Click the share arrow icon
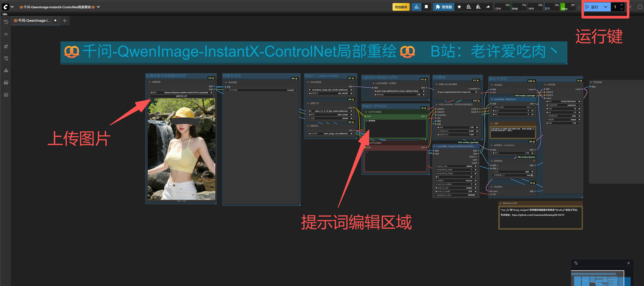Screen dimensions: 644x286 [488, 7]
